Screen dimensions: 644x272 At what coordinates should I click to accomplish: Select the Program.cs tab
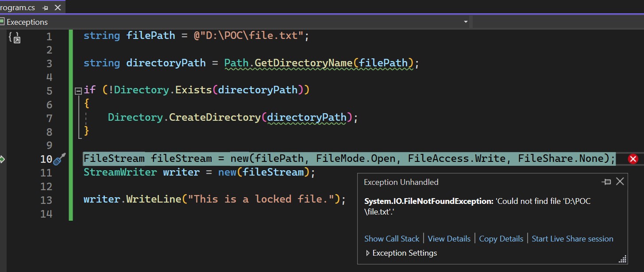pyautogui.click(x=18, y=8)
